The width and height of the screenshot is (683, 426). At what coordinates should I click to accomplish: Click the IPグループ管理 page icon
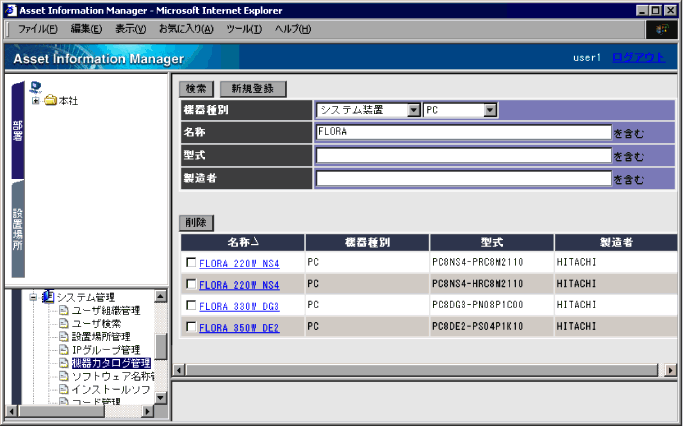click(64, 349)
